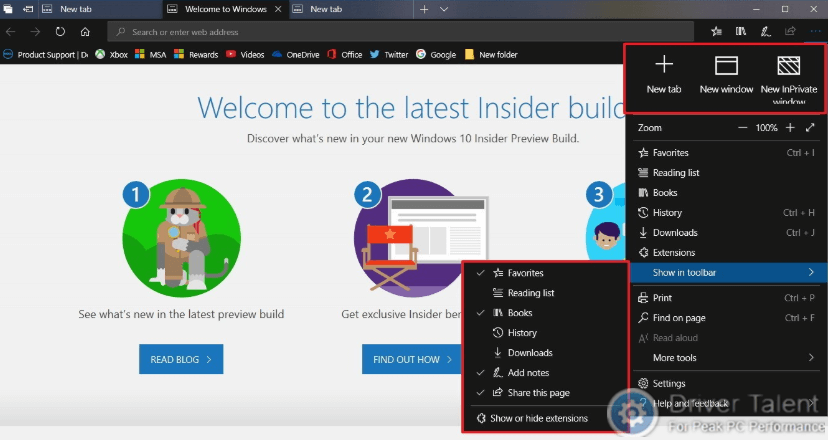Open the Xbox favorites bookmark
Image resolution: width=828 pixels, height=440 pixels.
pyautogui.click(x=111, y=54)
